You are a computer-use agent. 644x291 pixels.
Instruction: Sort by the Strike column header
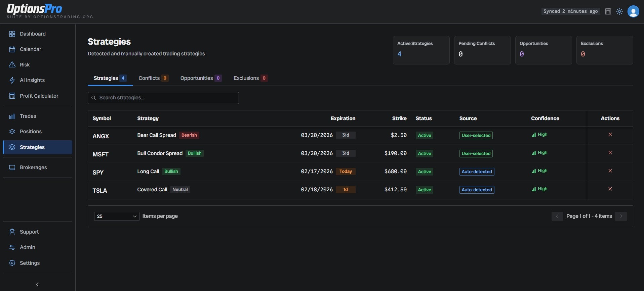pos(399,118)
